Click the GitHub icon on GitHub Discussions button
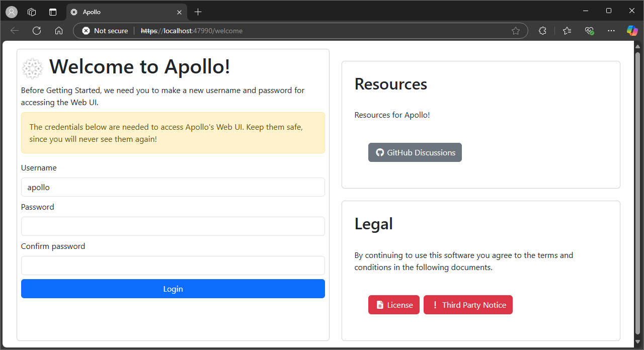The width and height of the screenshot is (644, 350). coord(380,152)
